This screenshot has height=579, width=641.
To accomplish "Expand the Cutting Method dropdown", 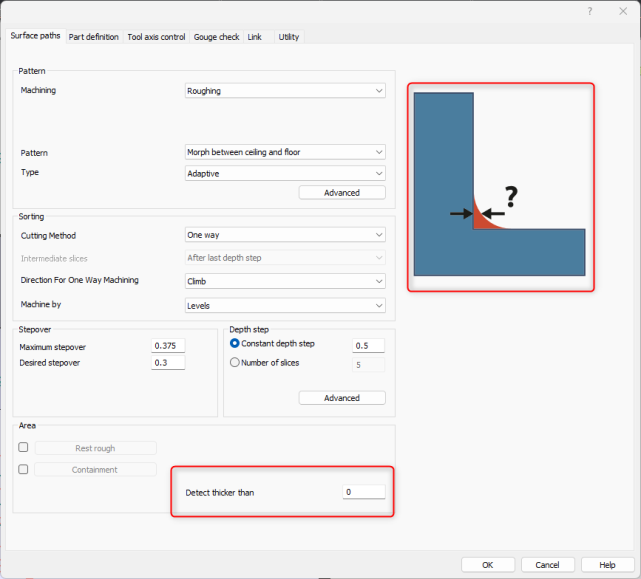I will coord(285,235).
